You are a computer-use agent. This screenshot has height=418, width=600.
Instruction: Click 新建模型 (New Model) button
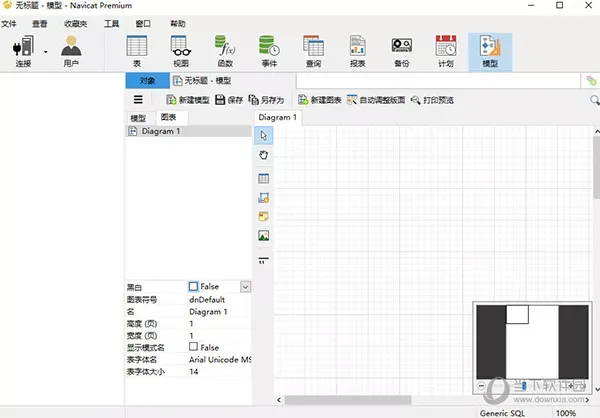pyautogui.click(x=188, y=100)
